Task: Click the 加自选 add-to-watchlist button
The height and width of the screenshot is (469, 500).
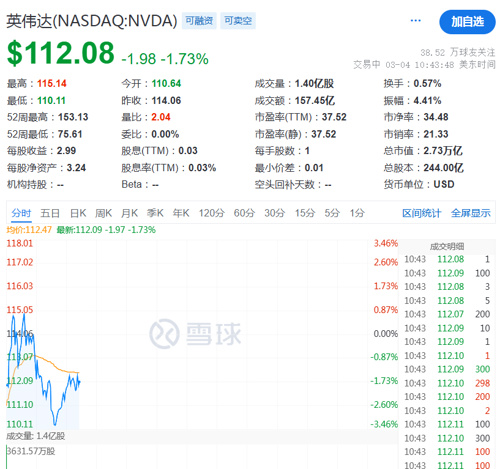Action: 467,22
